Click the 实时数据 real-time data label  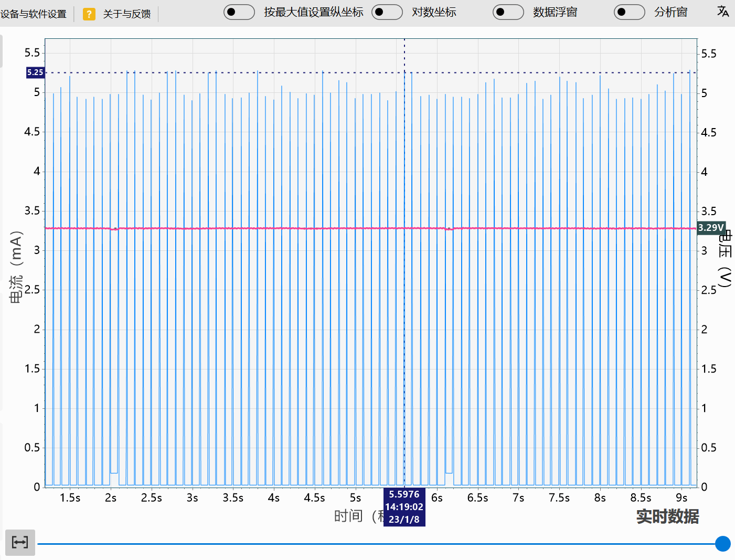667,516
